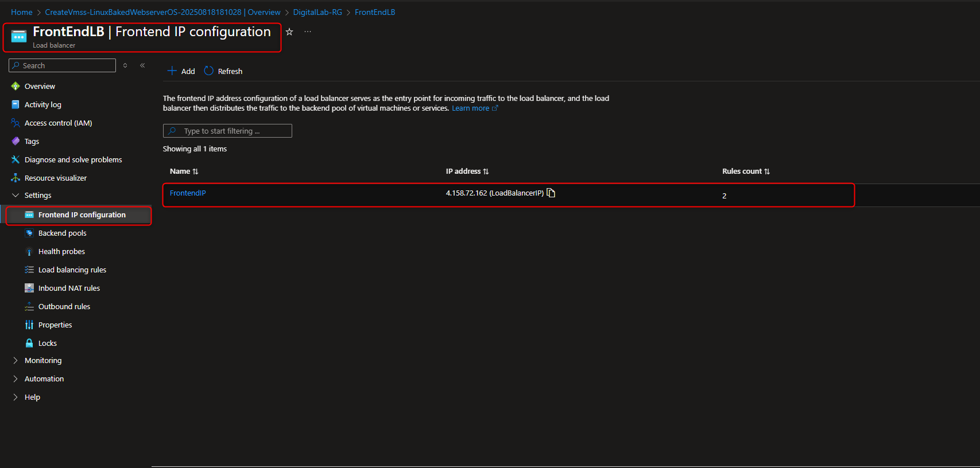This screenshot has height=468, width=980.
Task: Click the Refresh button label
Action: pos(230,71)
